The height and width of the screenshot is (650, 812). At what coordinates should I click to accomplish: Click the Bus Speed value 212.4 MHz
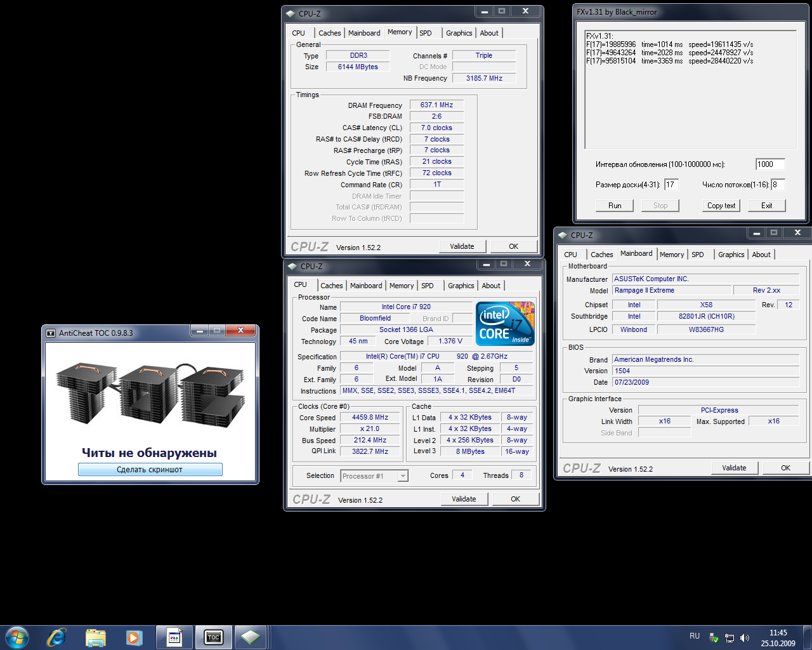pyautogui.click(x=370, y=441)
